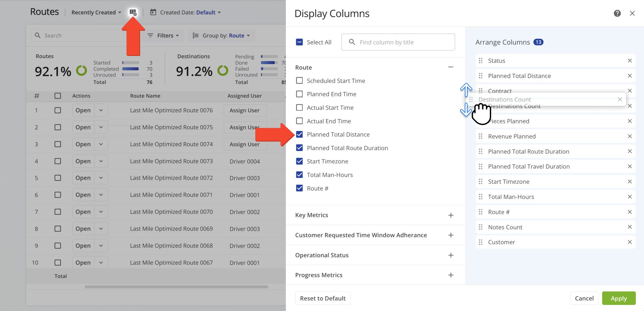Remove the Customer column using its X icon

point(630,242)
